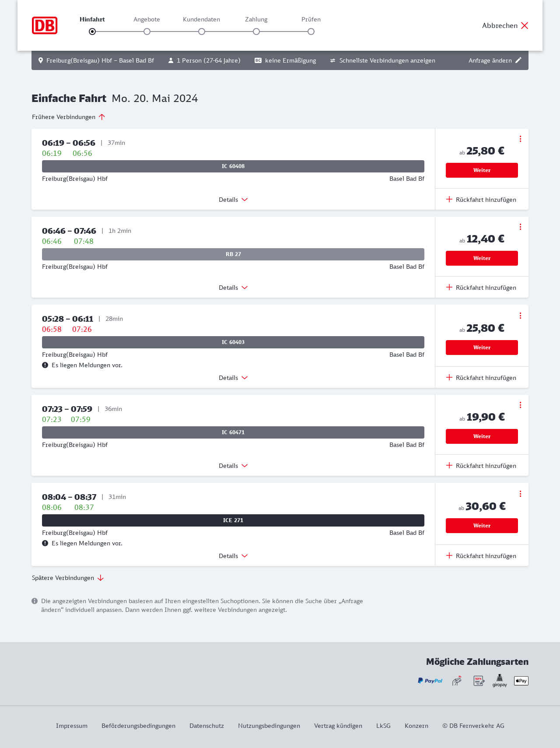This screenshot has height=748, width=560.
Task: Select the Zahlung step indicator circle
Action: [x=256, y=32]
